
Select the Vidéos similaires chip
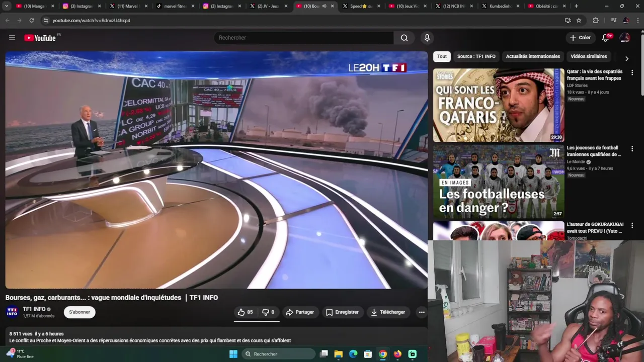[x=589, y=56]
